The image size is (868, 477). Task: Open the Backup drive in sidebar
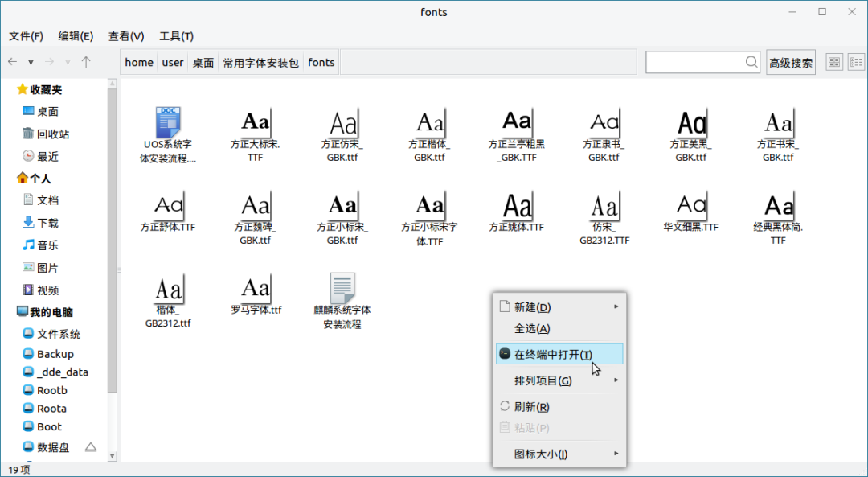coord(48,353)
